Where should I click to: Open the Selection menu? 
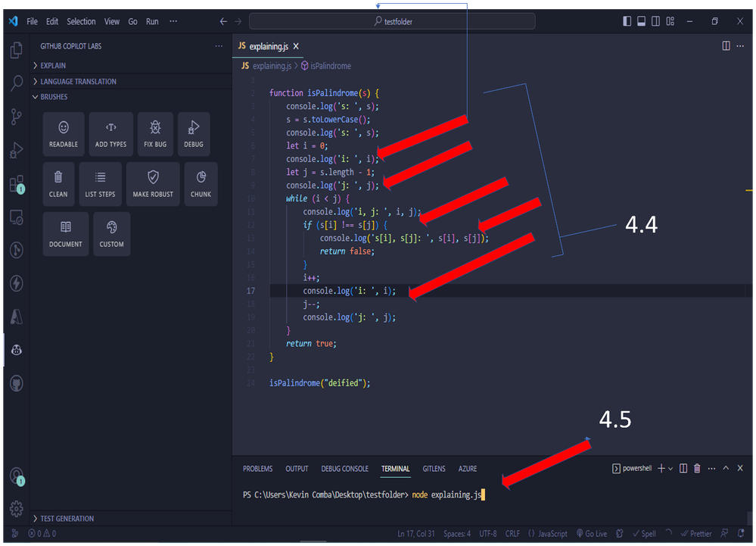pyautogui.click(x=81, y=21)
